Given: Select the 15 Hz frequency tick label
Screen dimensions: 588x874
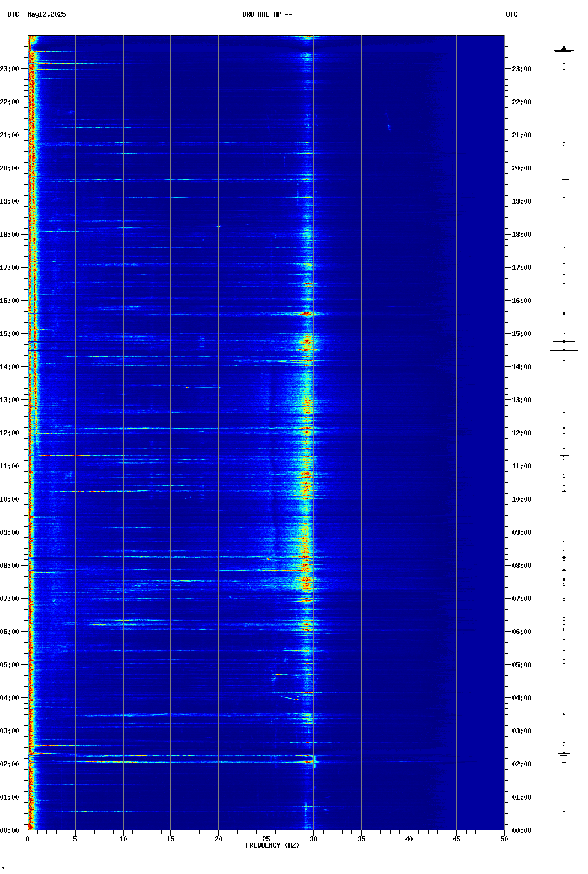Looking at the screenshot, I should 170,839.
